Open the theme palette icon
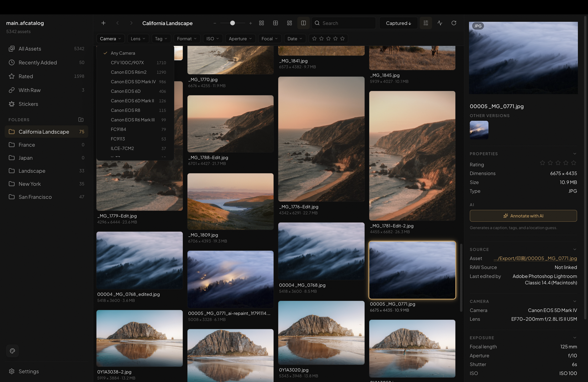 point(12,351)
